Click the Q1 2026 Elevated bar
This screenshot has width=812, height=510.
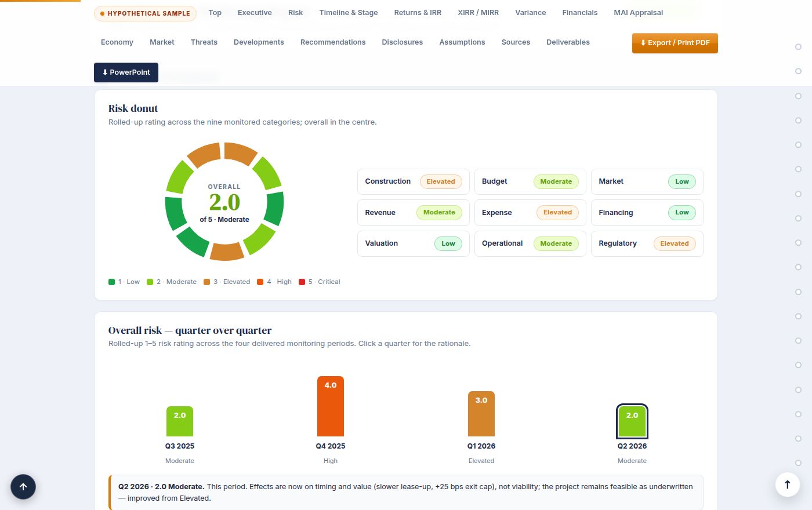point(481,414)
